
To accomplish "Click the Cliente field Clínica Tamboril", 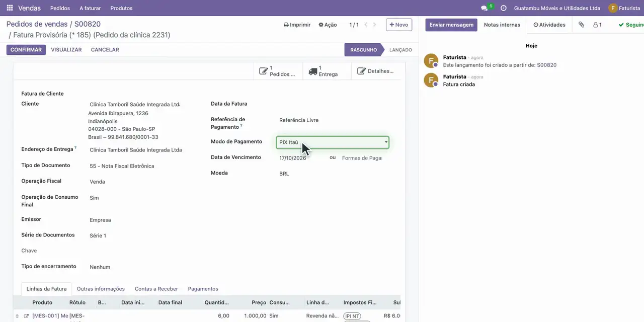I will (x=134, y=105).
